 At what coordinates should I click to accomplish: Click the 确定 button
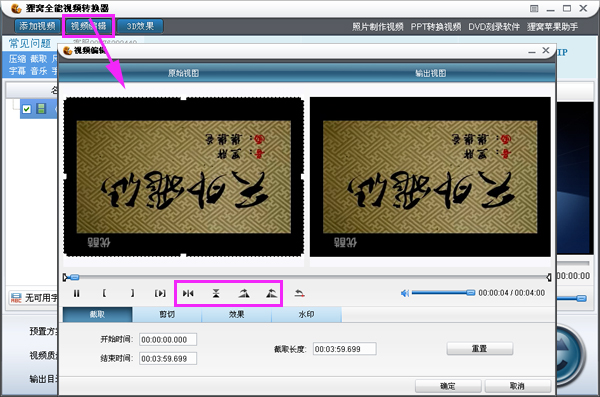point(448,386)
